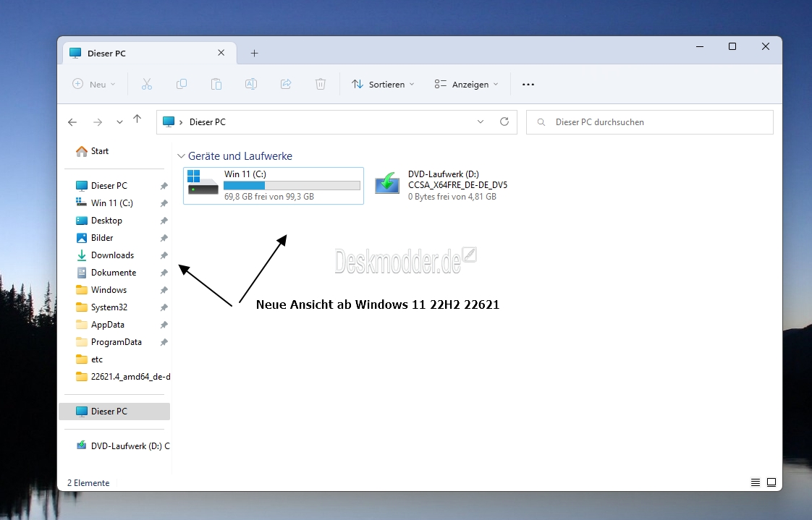Open the Sortieren dropdown
This screenshot has width=812, height=520.
click(383, 85)
